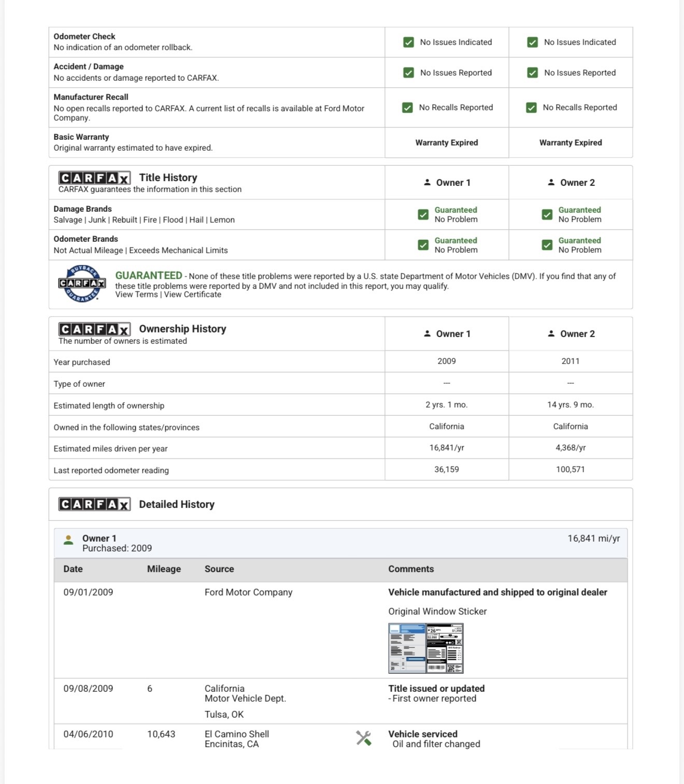Click the 100,571 odometer reading
Viewport: 684px width, 784px height.
pos(571,470)
